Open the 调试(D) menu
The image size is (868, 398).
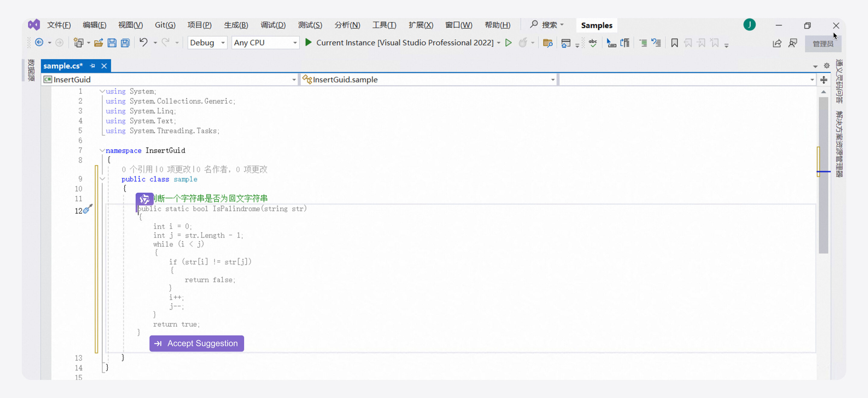pyautogui.click(x=272, y=25)
